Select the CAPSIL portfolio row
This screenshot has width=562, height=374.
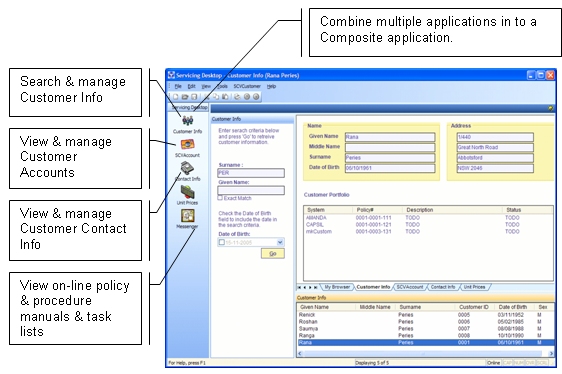(428, 224)
